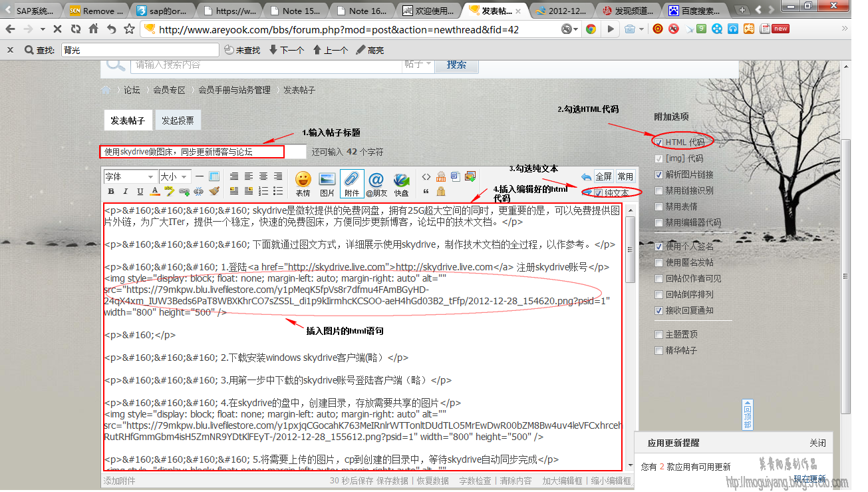Insert a horizontal rule line
This screenshot has height=492, width=868.
tap(200, 176)
